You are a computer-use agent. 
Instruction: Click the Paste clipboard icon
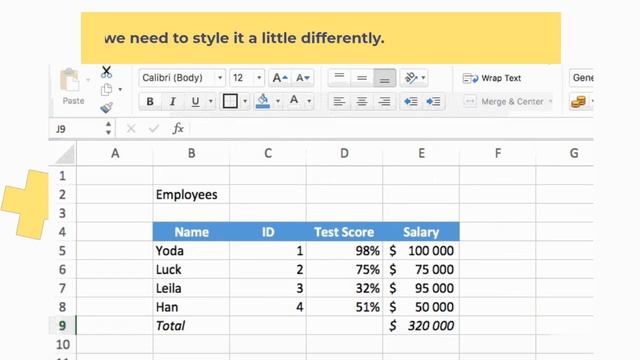pos(70,80)
